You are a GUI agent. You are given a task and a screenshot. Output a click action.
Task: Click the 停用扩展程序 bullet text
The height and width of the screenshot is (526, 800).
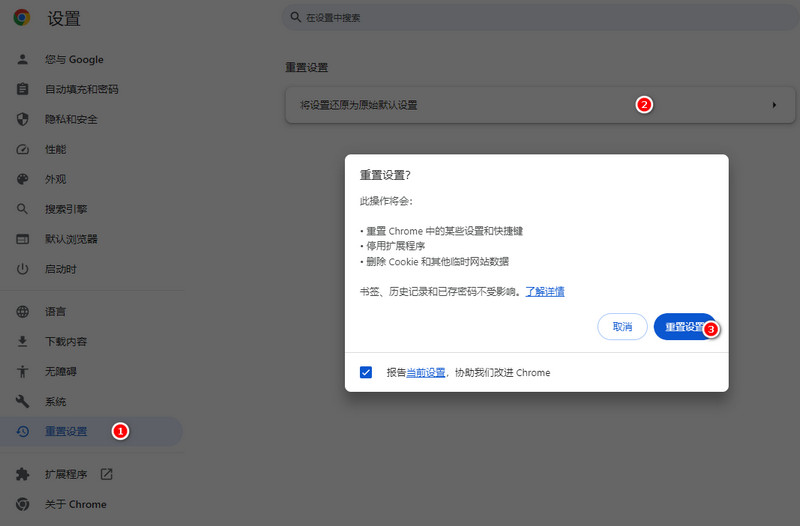pyautogui.click(x=395, y=246)
